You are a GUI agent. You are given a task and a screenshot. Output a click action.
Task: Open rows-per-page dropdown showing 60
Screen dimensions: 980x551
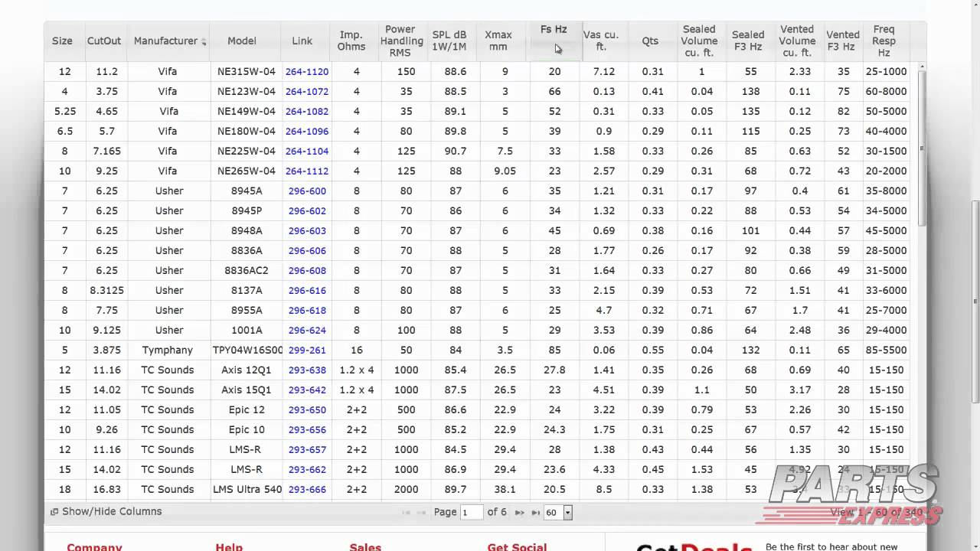coord(557,513)
